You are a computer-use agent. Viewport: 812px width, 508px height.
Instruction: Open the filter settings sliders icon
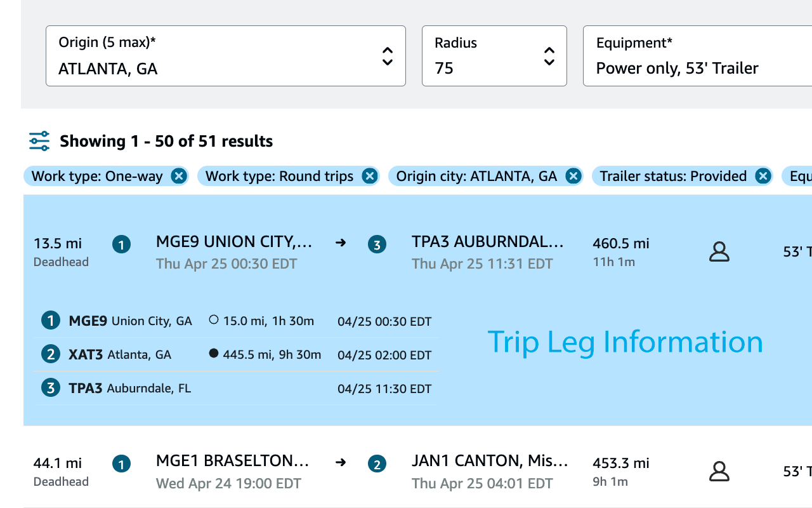point(39,141)
